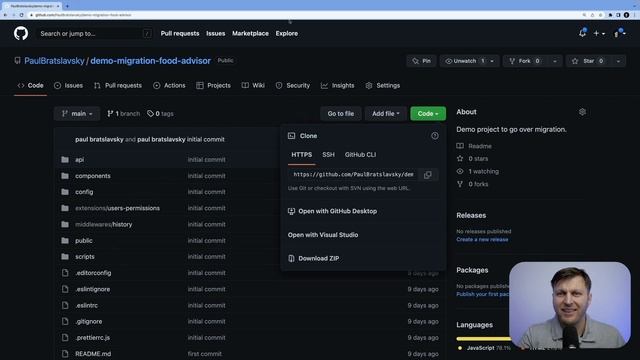Screen dimensions: 640x360
Task: Click the Go to file button
Action: click(x=341, y=113)
